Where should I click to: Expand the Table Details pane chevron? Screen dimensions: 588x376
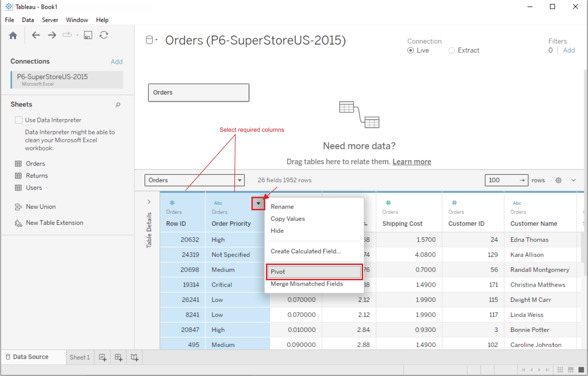(x=149, y=202)
